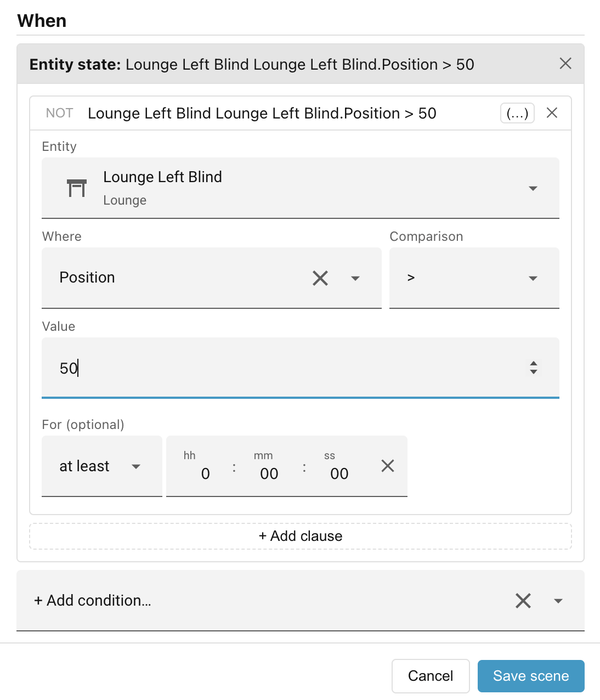The height and width of the screenshot is (700, 600).
Task: Clear the Add condition selector
Action: (x=523, y=601)
